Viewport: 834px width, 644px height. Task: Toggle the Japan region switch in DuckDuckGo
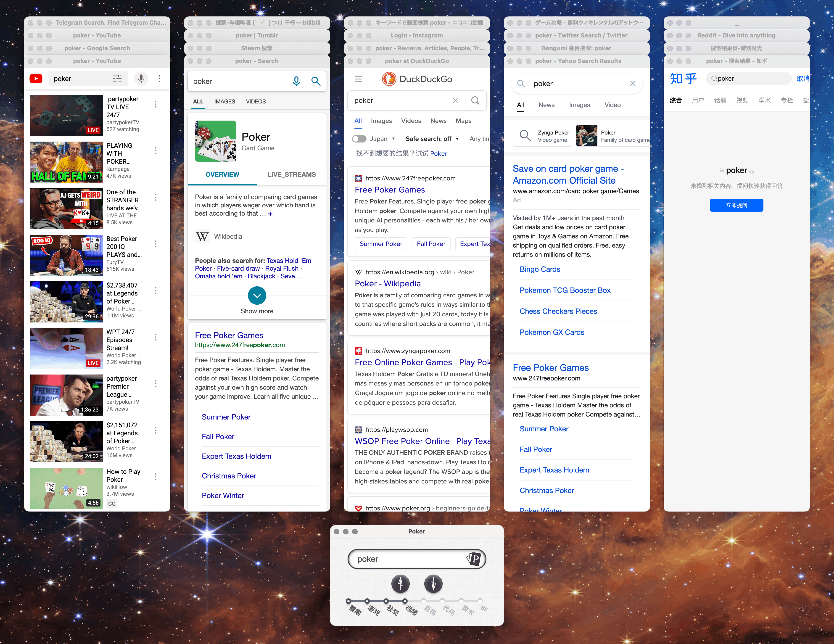[x=359, y=139]
